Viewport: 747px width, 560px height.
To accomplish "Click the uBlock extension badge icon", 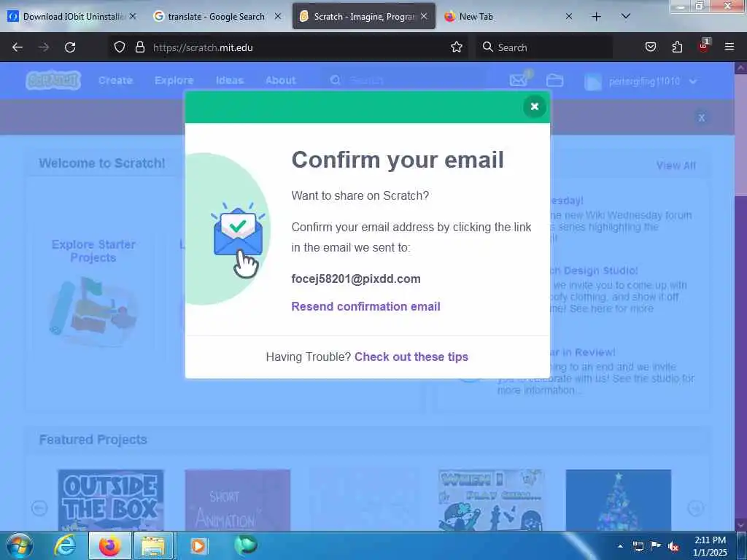I will [704, 46].
